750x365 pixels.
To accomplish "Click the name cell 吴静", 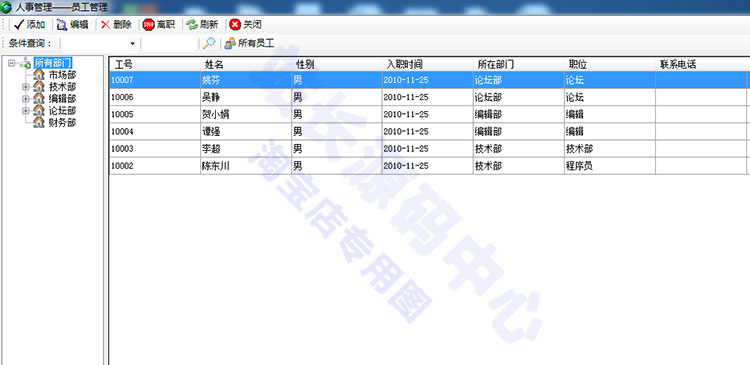I will coord(246,97).
